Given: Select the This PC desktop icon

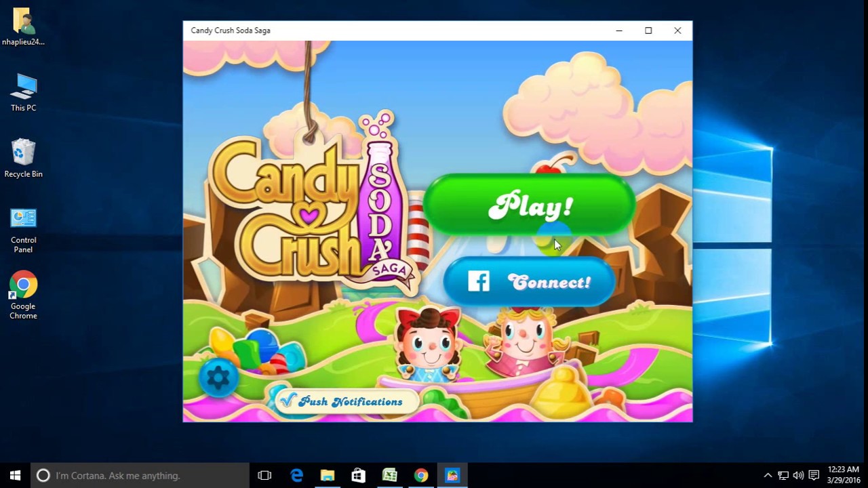Looking at the screenshot, I should coord(23,93).
